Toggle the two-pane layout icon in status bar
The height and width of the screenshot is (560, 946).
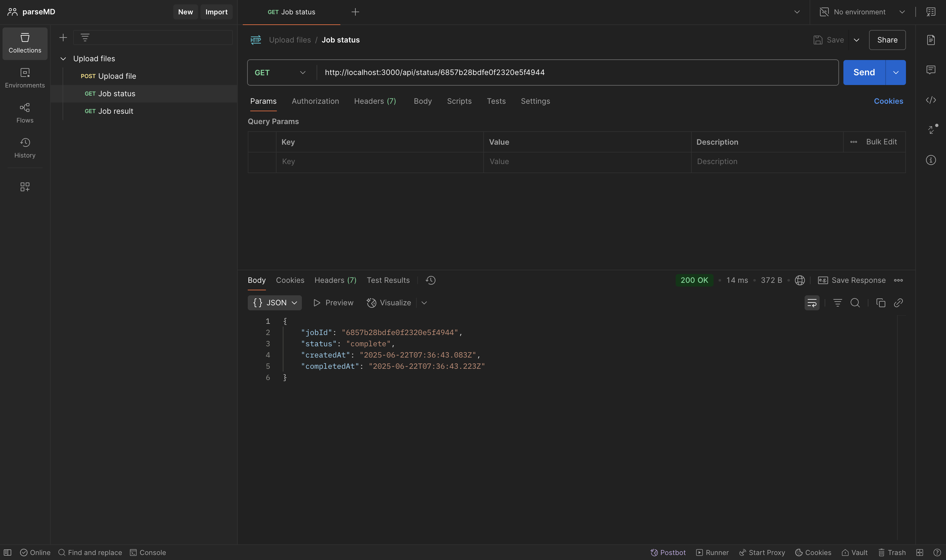coord(919,552)
